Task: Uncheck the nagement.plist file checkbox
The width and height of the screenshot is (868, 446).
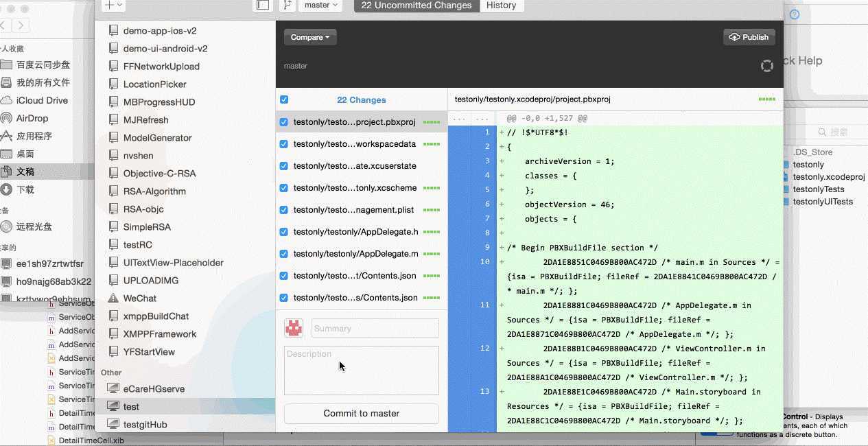Action: [x=284, y=210]
